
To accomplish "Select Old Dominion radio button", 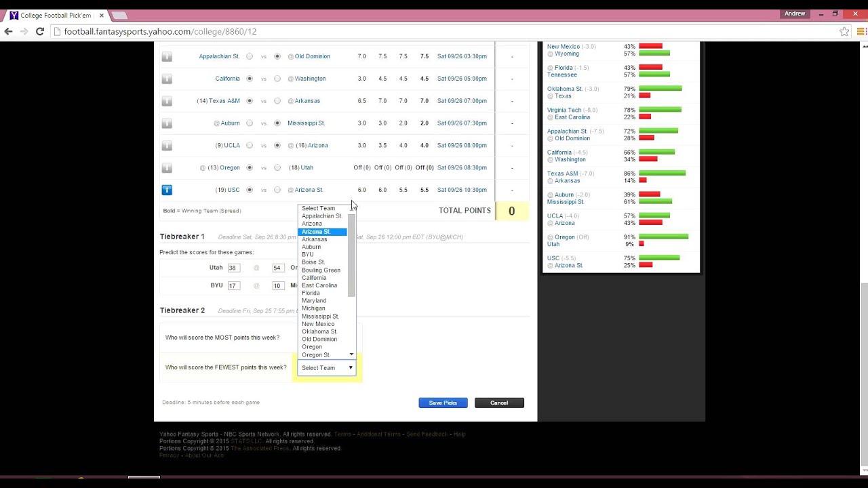I will (x=277, y=56).
